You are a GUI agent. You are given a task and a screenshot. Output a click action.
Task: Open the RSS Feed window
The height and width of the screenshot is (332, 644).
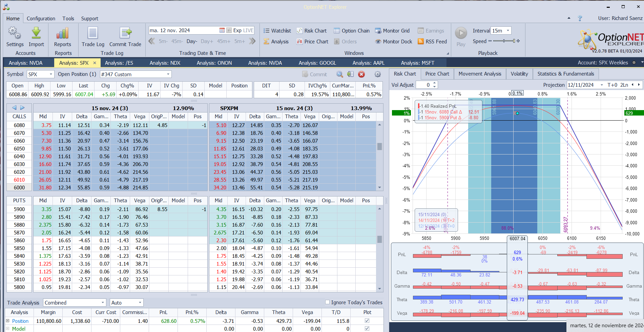432,42
